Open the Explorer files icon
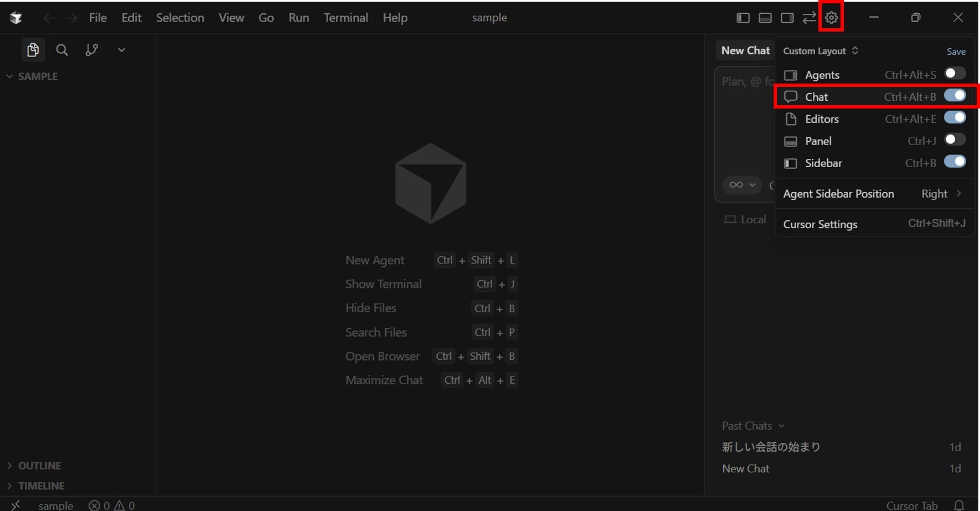This screenshot has height=511, width=980. [x=33, y=50]
